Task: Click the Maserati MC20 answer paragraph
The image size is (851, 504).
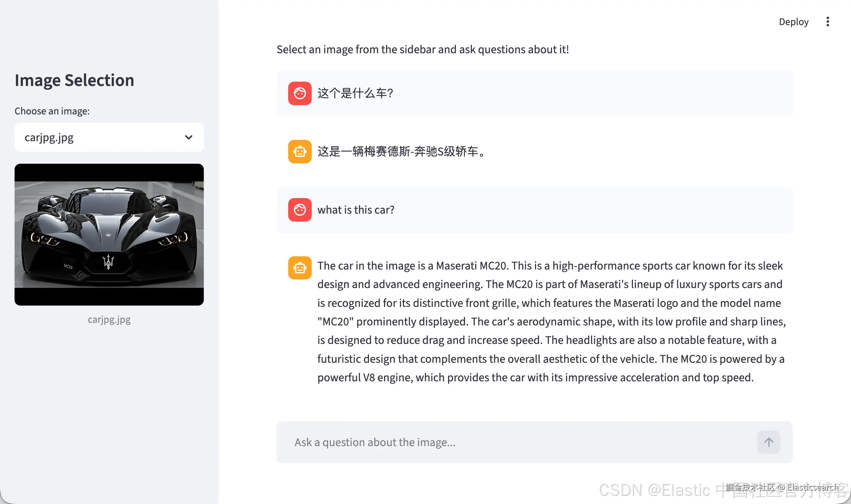Action: (x=551, y=321)
